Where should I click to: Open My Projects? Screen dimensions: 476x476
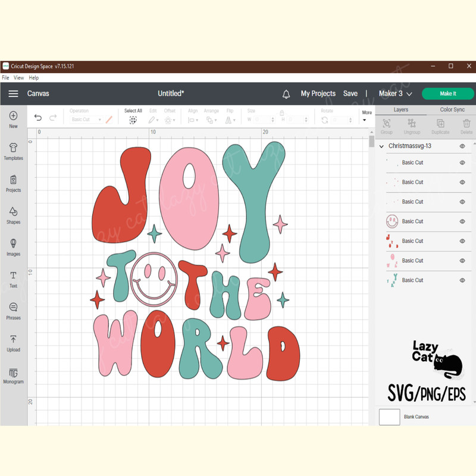pos(318,93)
